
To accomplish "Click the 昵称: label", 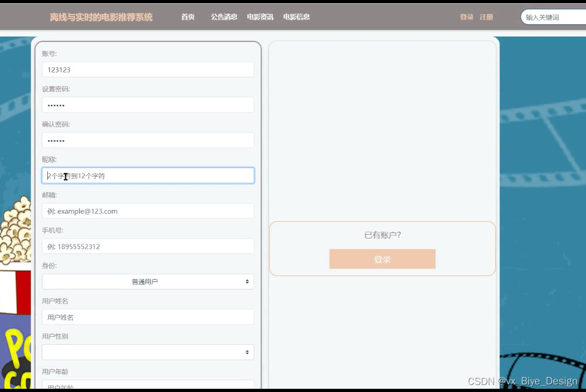I will [x=49, y=159].
